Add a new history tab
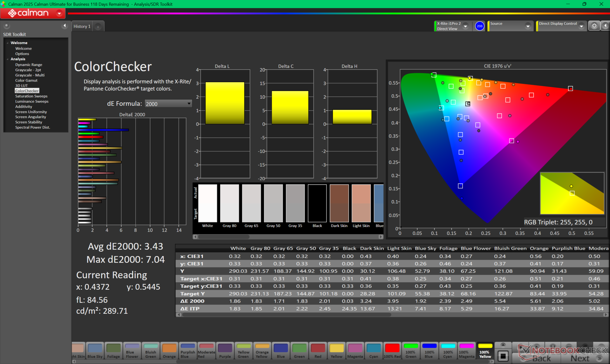The width and height of the screenshot is (610, 364). tap(98, 27)
